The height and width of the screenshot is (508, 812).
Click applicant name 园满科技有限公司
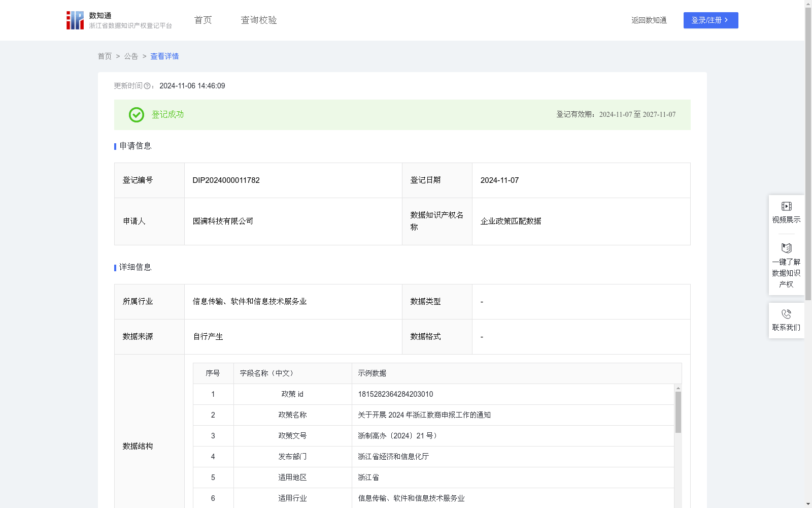223,221
